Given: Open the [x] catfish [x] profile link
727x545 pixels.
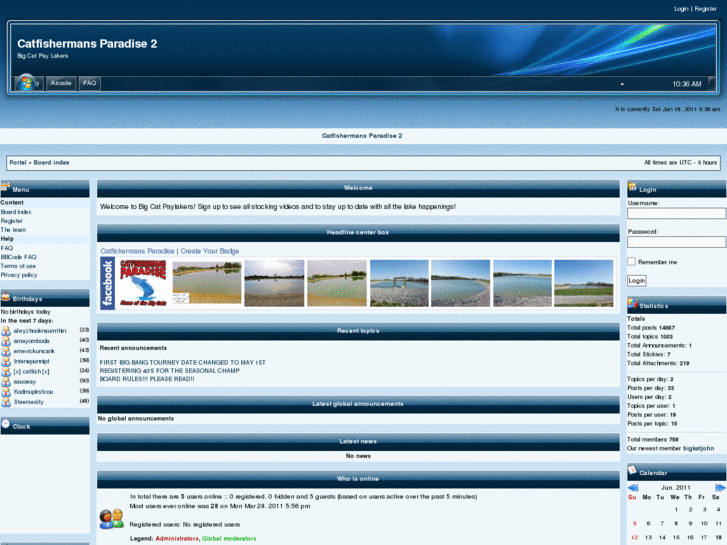Looking at the screenshot, I should 32,372.
